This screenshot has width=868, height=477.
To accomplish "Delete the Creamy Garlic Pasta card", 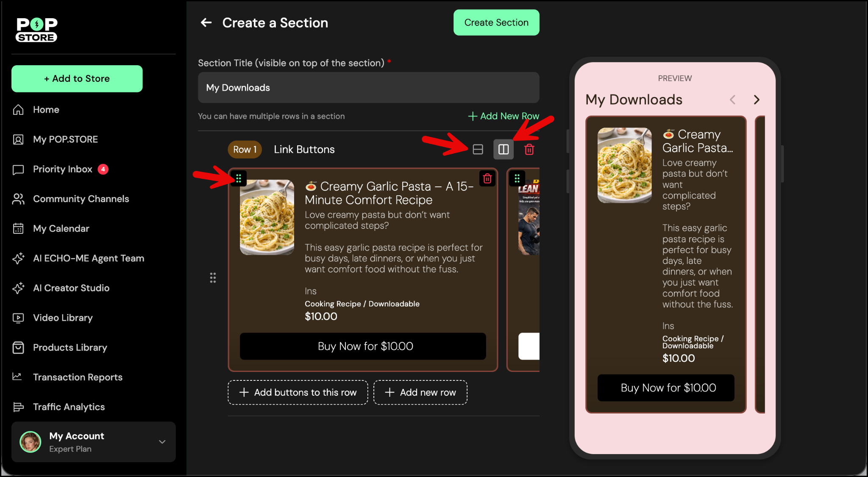I will [x=487, y=178].
